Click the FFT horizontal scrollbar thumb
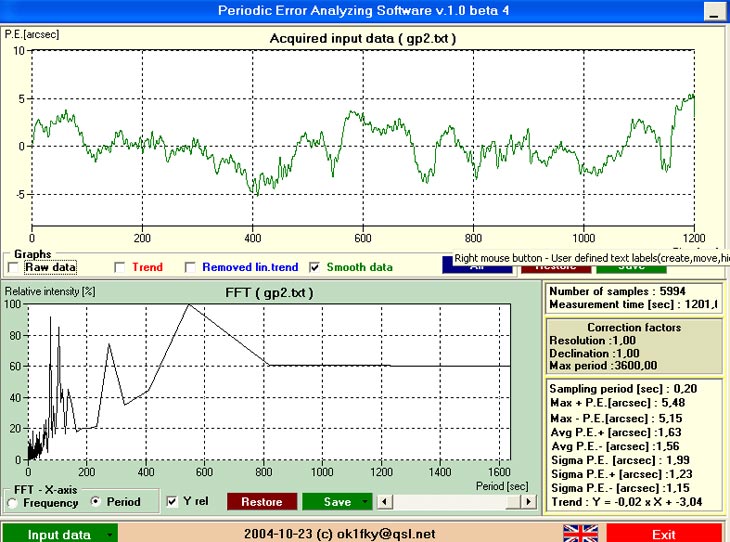 point(514,502)
